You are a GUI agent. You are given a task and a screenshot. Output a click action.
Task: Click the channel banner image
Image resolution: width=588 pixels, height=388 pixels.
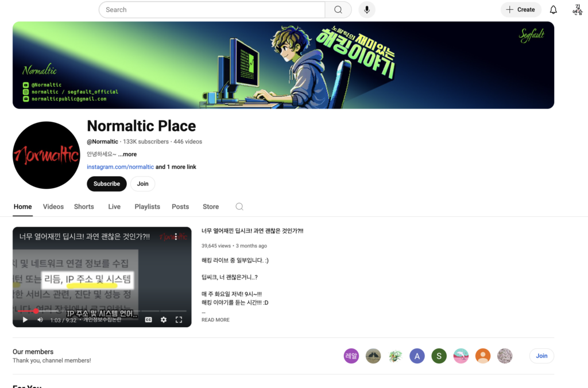pyautogui.click(x=283, y=65)
